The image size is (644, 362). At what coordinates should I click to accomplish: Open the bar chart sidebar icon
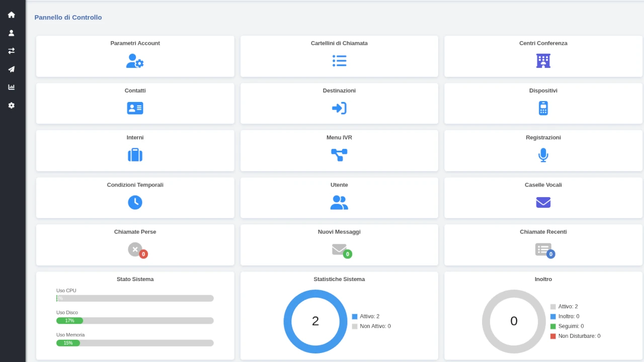point(12,87)
